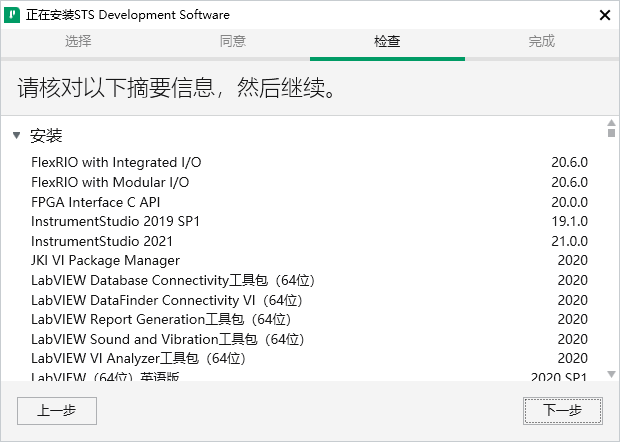Click the NI Package Manager title icon
Viewport: 620px width, 442px height.
click(12, 15)
